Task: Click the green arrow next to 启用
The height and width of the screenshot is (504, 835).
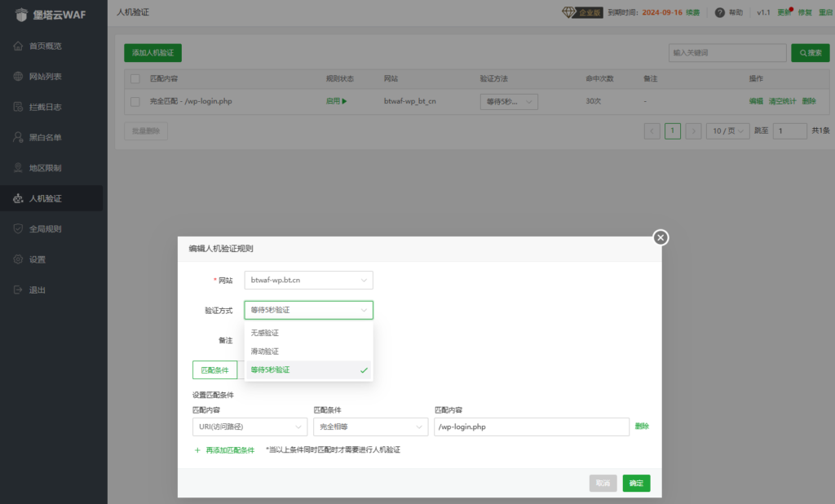Action: click(345, 101)
